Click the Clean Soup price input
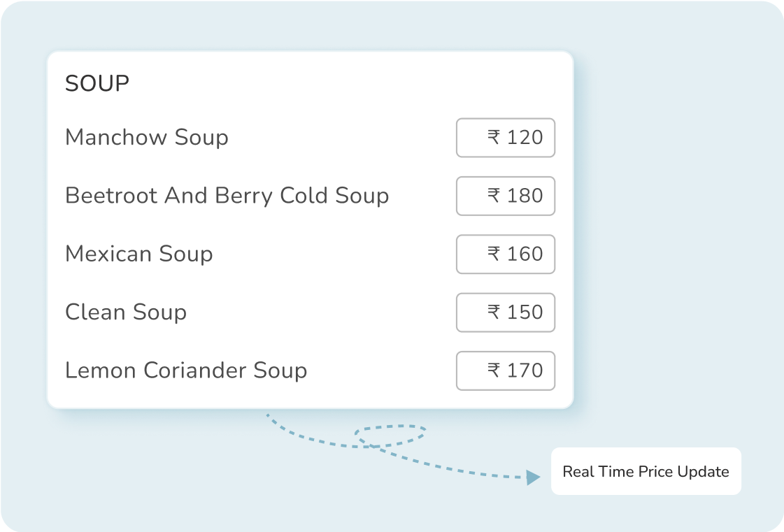 pos(506,312)
